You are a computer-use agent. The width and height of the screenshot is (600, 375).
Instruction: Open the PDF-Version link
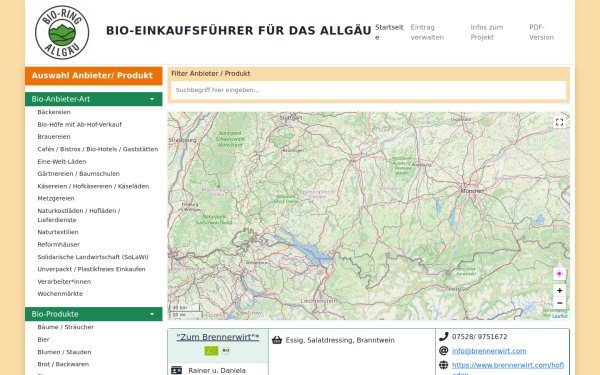click(x=541, y=32)
